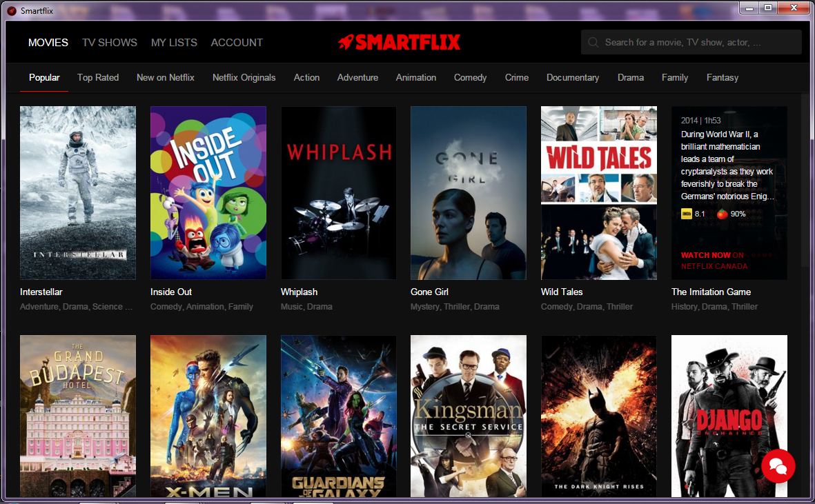Focus the movie search field
The image size is (815, 504).
point(691,43)
